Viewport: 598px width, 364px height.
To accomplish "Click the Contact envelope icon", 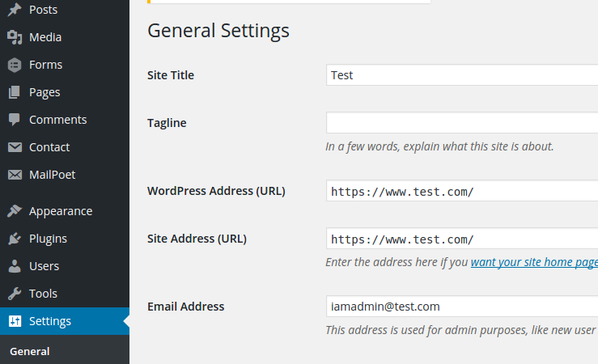I will (x=15, y=147).
